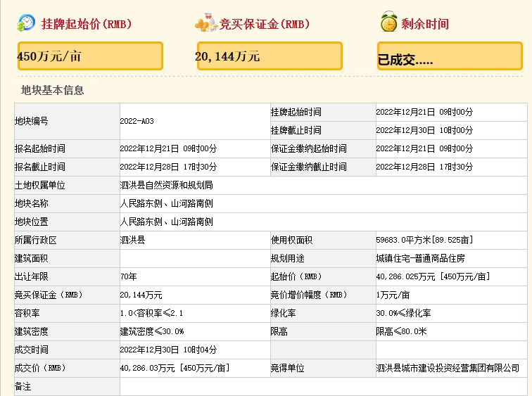Image resolution: width=532 pixels, height=396 pixels.
Task: Click the 容积率 label
Action: (27, 313)
